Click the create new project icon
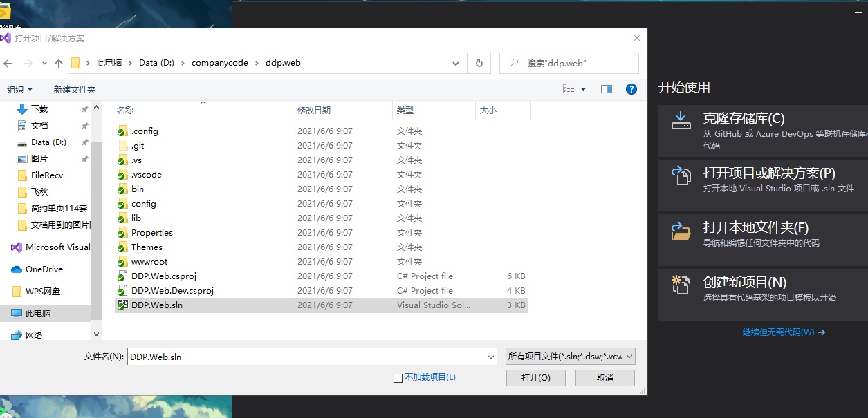This screenshot has width=868, height=418. [x=681, y=284]
